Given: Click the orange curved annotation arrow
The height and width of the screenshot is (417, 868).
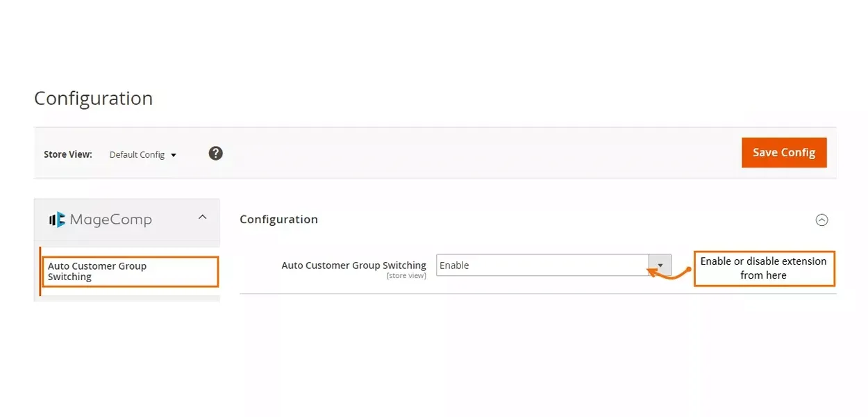Looking at the screenshot, I should [x=667, y=274].
